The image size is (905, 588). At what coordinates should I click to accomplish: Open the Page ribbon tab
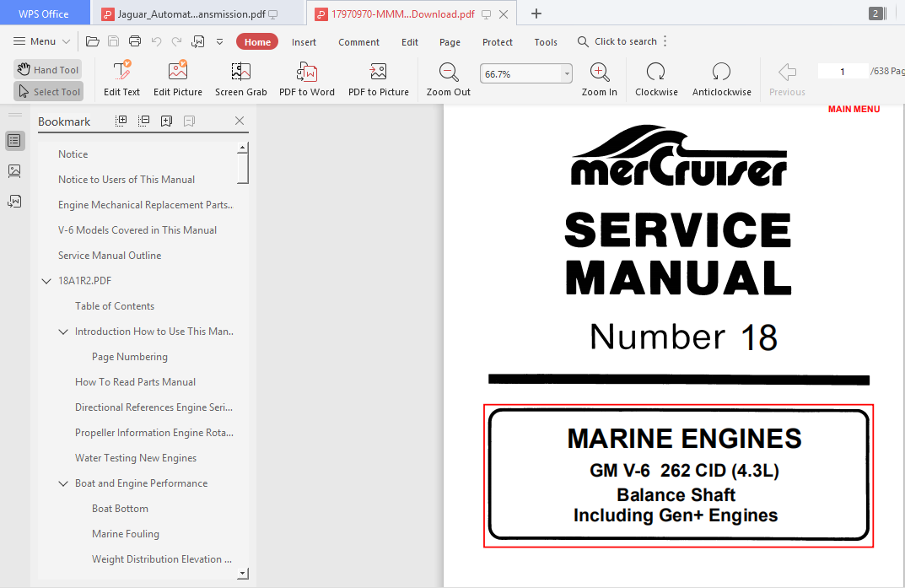click(x=450, y=42)
